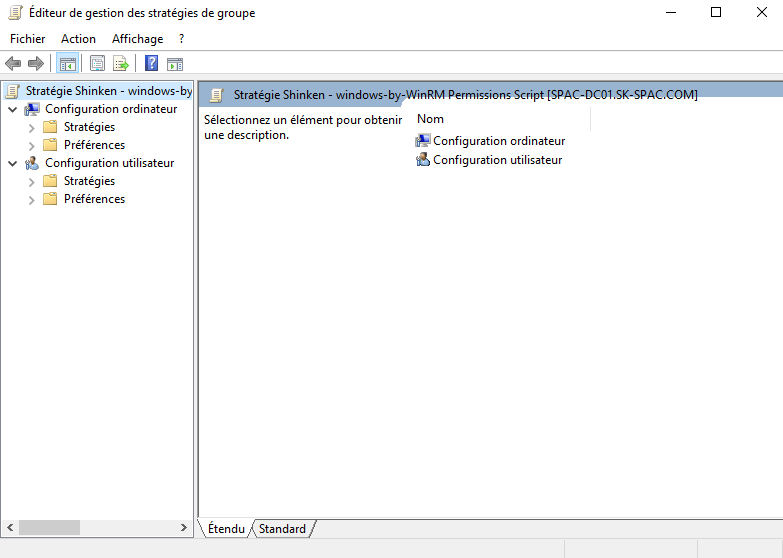The image size is (783, 558).
Task: Expand Préférences under Configuration utilisateur
Action: (x=31, y=200)
